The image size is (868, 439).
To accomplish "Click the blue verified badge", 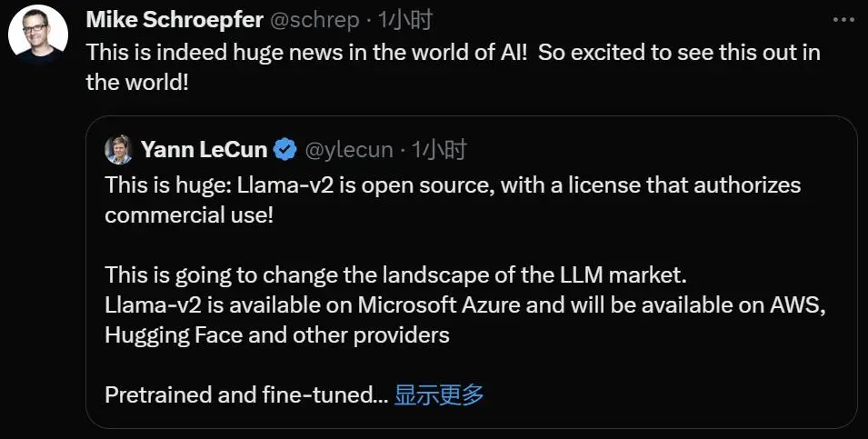I will (x=285, y=150).
